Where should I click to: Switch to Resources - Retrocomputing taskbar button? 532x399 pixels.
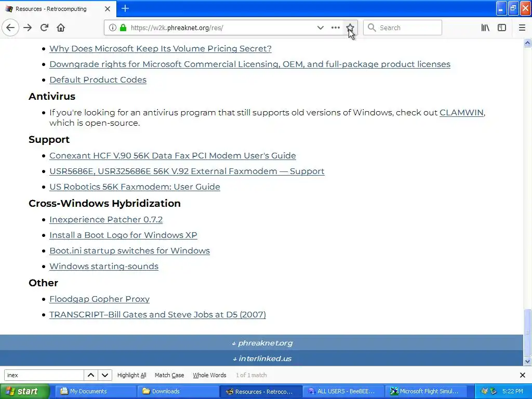coord(261,391)
